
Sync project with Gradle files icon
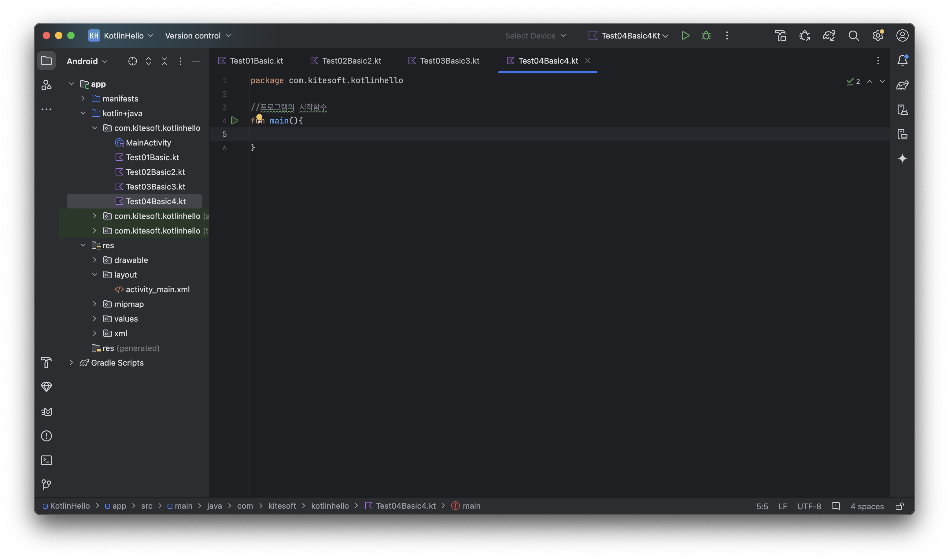(829, 35)
